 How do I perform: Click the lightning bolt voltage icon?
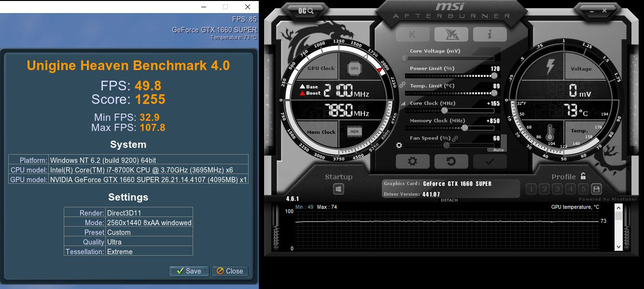(x=550, y=67)
